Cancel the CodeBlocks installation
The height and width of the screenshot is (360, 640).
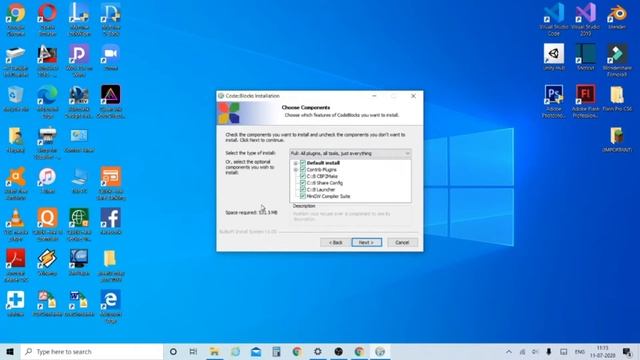(402, 242)
